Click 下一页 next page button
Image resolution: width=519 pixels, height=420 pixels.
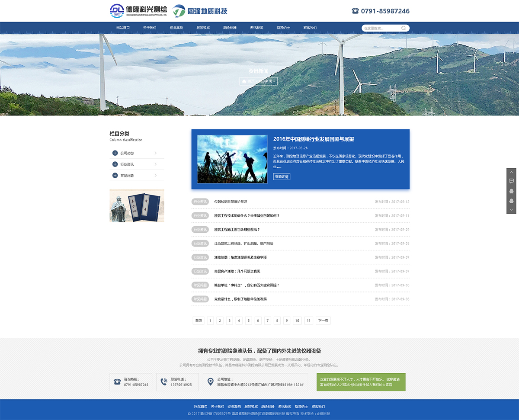[323, 321]
